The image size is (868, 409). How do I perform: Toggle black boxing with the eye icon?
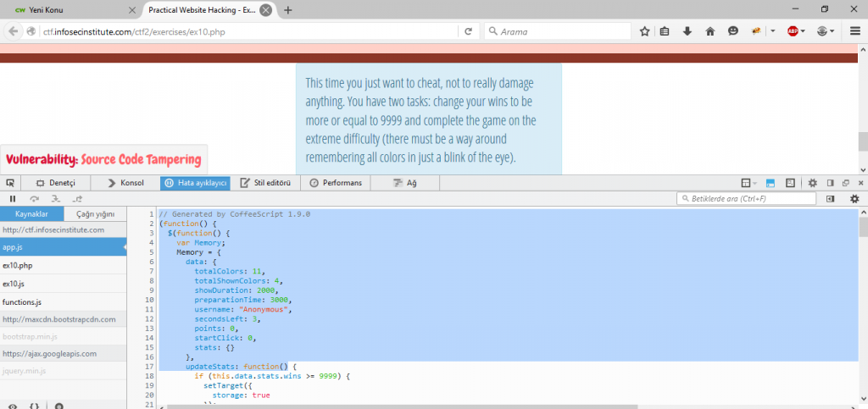tap(12, 406)
